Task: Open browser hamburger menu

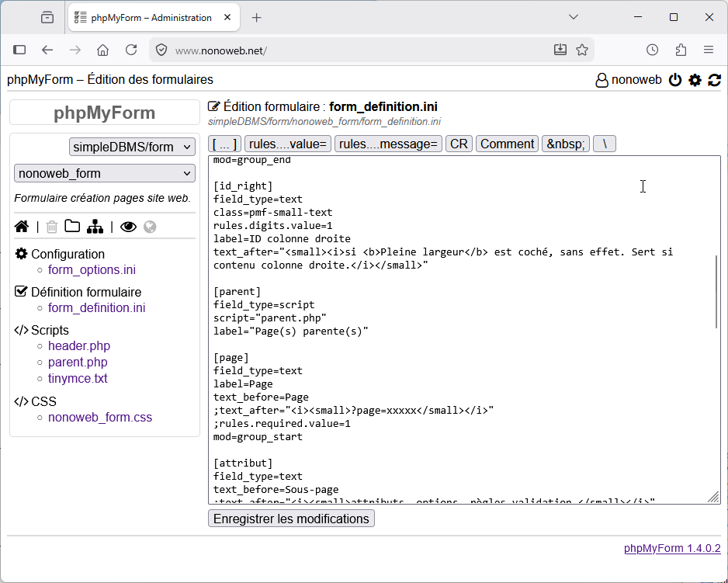Action: point(709,50)
